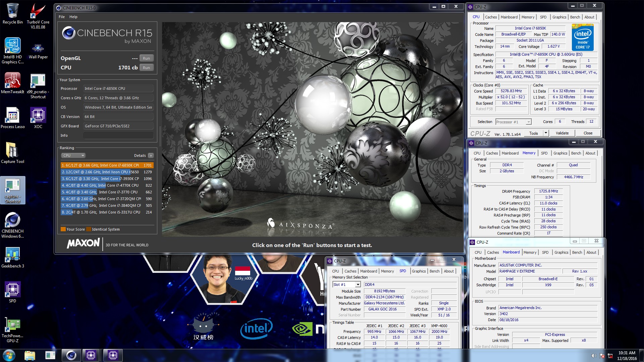
Task: Open the File menu in Cinebench
Action: pyautogui.click(x=62, y=17)
